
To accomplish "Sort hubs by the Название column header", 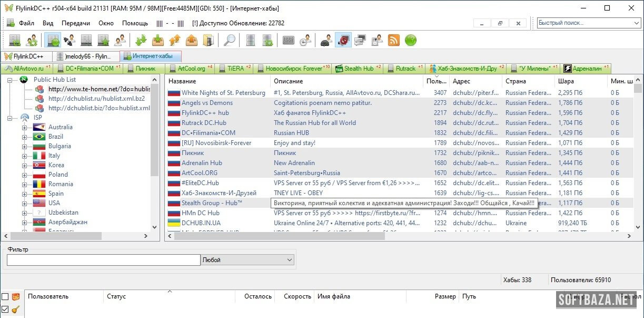I will pos(217,81).
